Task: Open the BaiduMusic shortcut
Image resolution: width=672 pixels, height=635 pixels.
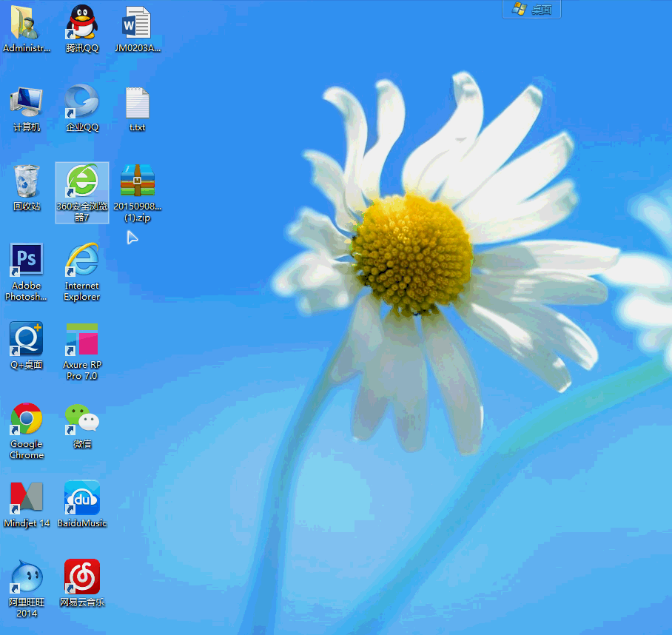Action: click(82, 504)
